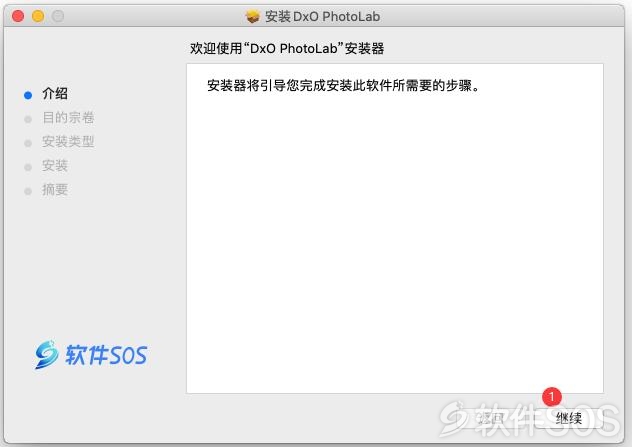The width and height of the screenshot is (632, 447).
Task: Select the 安装类型 step in sidebar
Action: pyautogui.click(x=68, y=141)
